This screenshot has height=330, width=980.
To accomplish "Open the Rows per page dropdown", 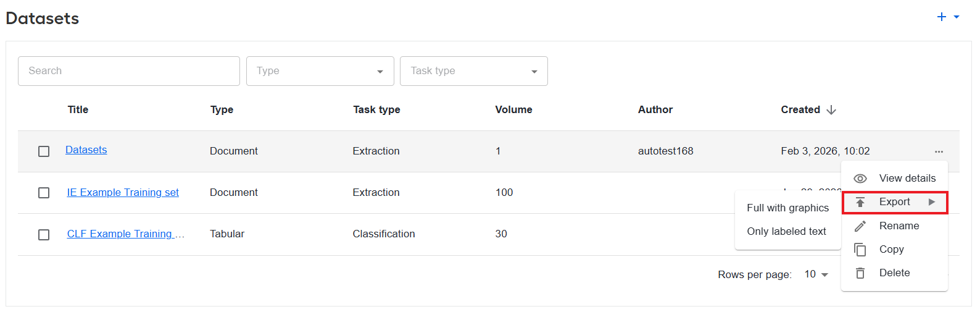I will 816,274.
